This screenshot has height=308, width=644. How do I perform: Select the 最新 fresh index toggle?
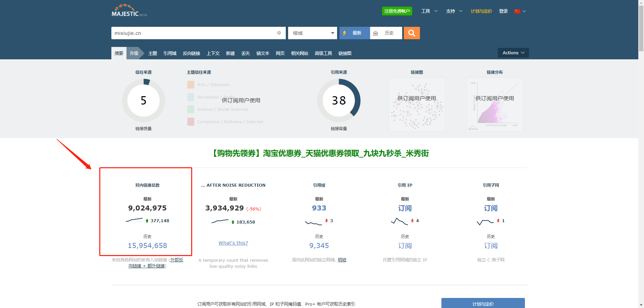355,33
